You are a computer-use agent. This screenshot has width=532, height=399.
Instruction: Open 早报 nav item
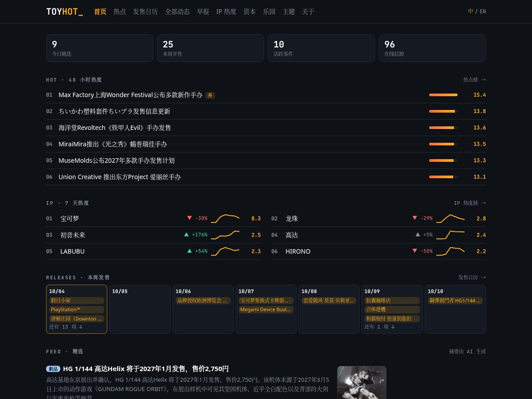click(203, 12)
